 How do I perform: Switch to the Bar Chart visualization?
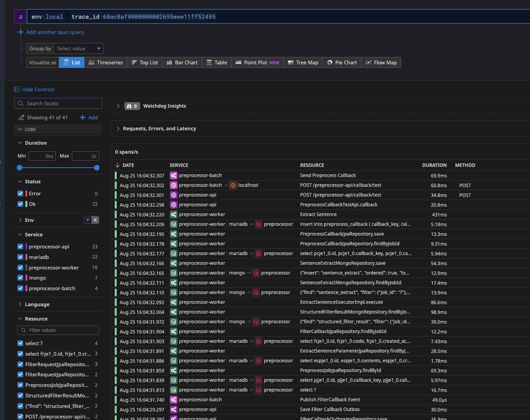point(182,62)
